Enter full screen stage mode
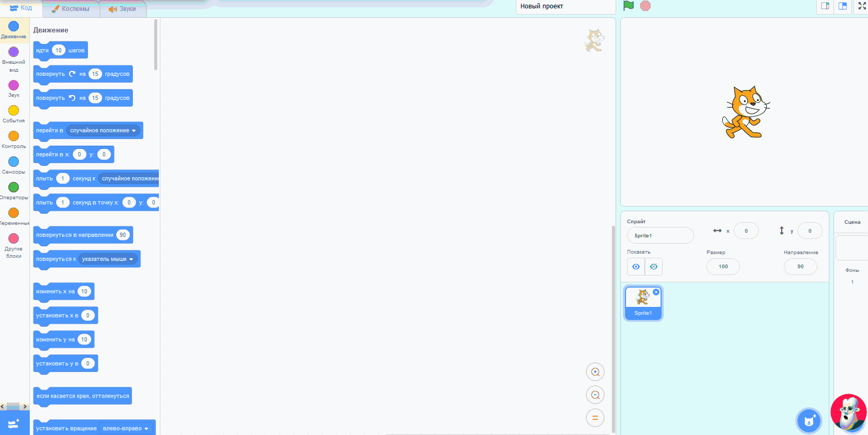 (861, 6)
